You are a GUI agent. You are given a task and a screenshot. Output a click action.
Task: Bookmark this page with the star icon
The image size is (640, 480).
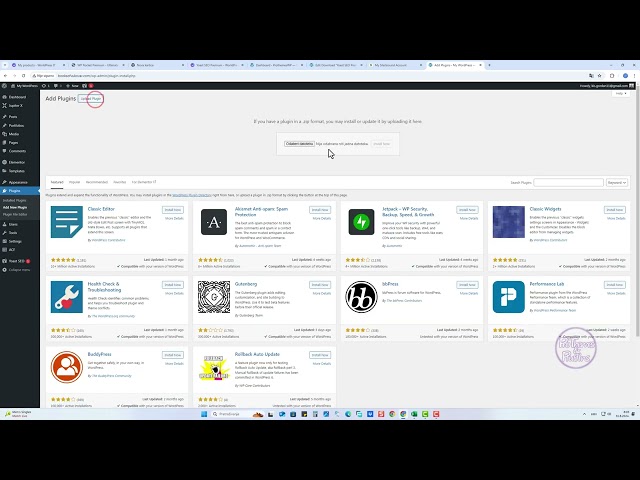600,76
